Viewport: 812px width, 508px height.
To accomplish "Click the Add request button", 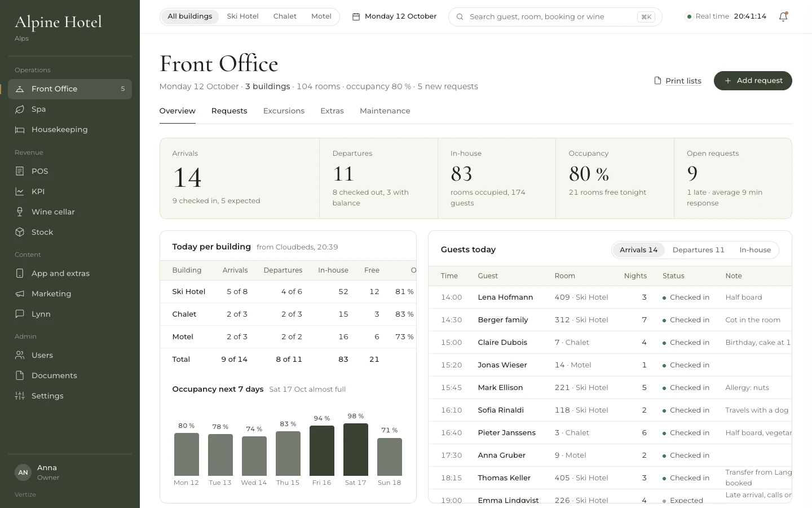I will tap(753, 81).
